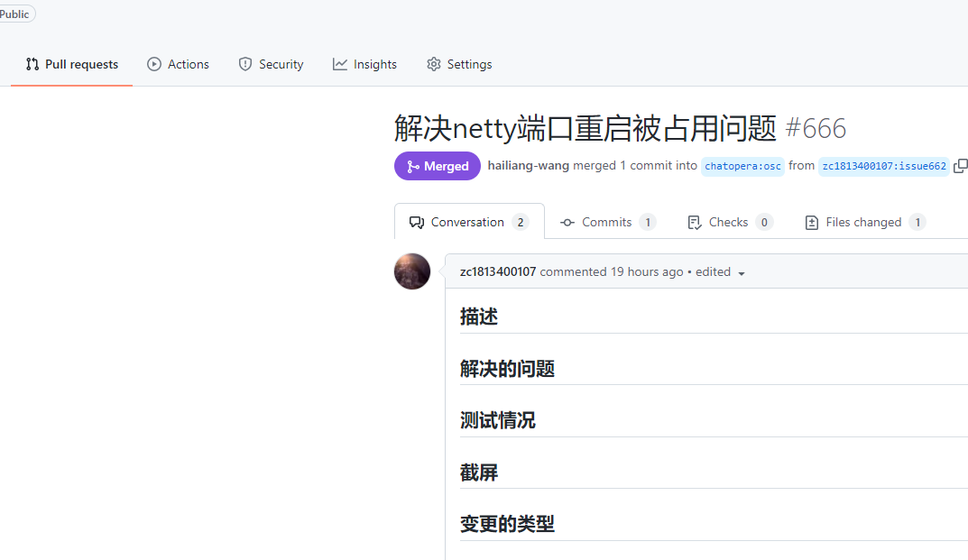968x560 pixels.
Task: Copy the head branch name icon
Action: [x=961, y=166]
